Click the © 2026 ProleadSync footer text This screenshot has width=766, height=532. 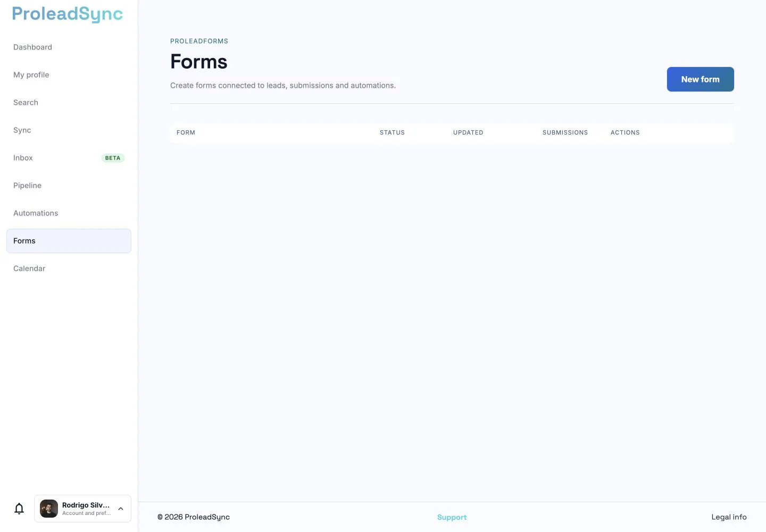[x=194, y=517]
